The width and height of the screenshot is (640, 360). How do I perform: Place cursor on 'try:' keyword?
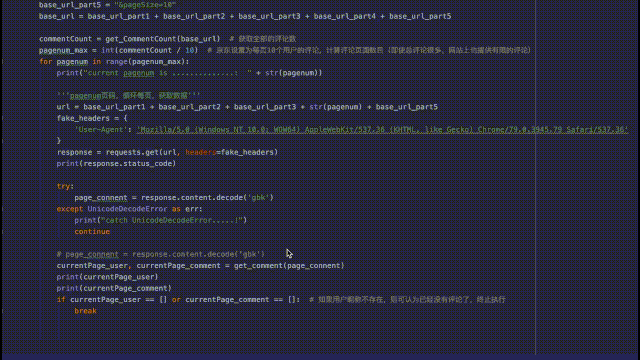[x=65, y=186]
